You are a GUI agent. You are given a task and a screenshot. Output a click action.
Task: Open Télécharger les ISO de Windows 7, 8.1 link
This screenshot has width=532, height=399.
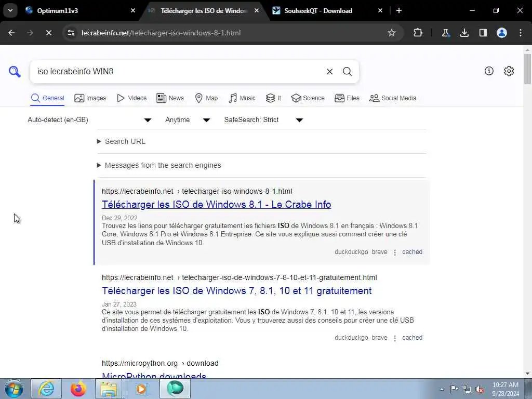pyautogui.click(x=237, y=291)
